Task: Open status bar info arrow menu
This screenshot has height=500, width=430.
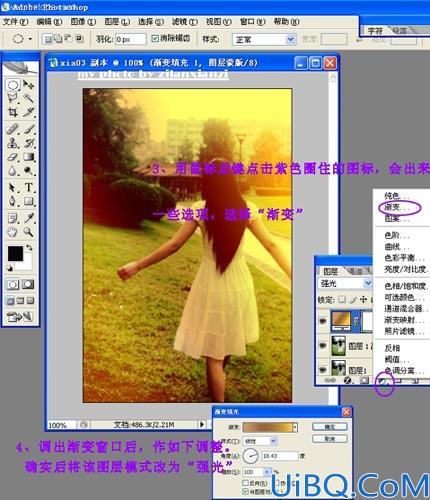Action: (202, 424)
